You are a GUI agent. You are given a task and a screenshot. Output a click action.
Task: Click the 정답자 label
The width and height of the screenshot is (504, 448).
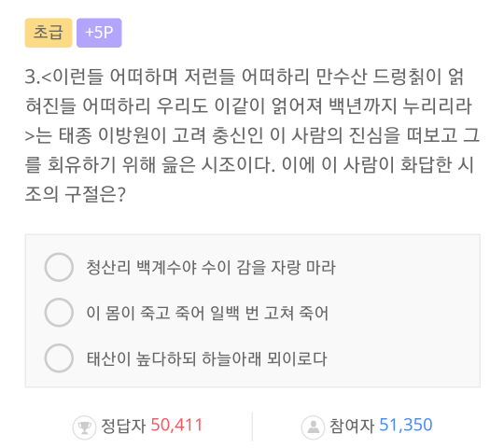123,426
